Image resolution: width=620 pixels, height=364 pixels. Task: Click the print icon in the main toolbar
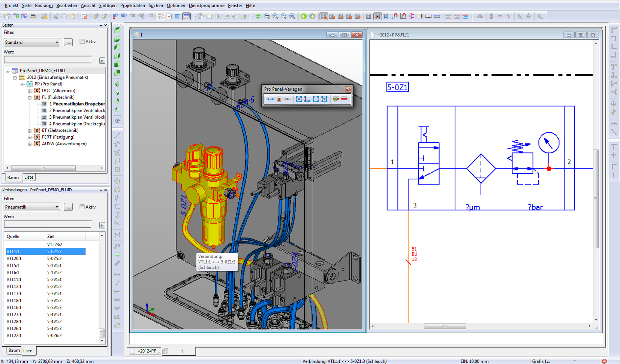pyautogui.click(x=33, y=16)
